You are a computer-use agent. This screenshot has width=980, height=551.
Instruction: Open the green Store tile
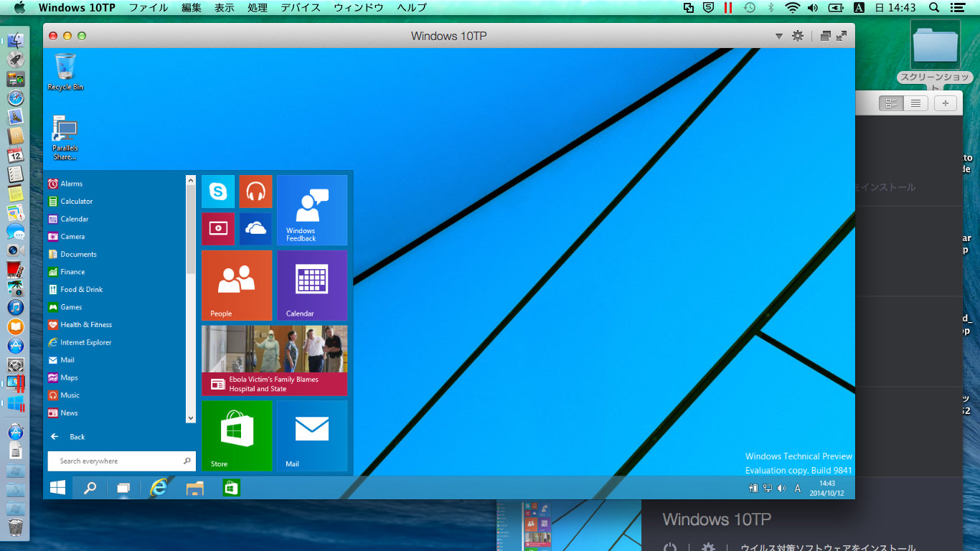click(x=237, y=435)
